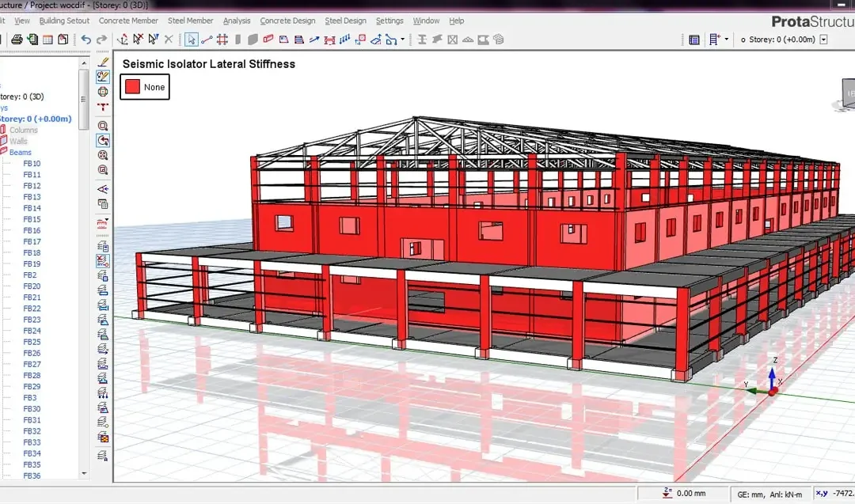Open the Analysis menu

(x=237, y=21)
